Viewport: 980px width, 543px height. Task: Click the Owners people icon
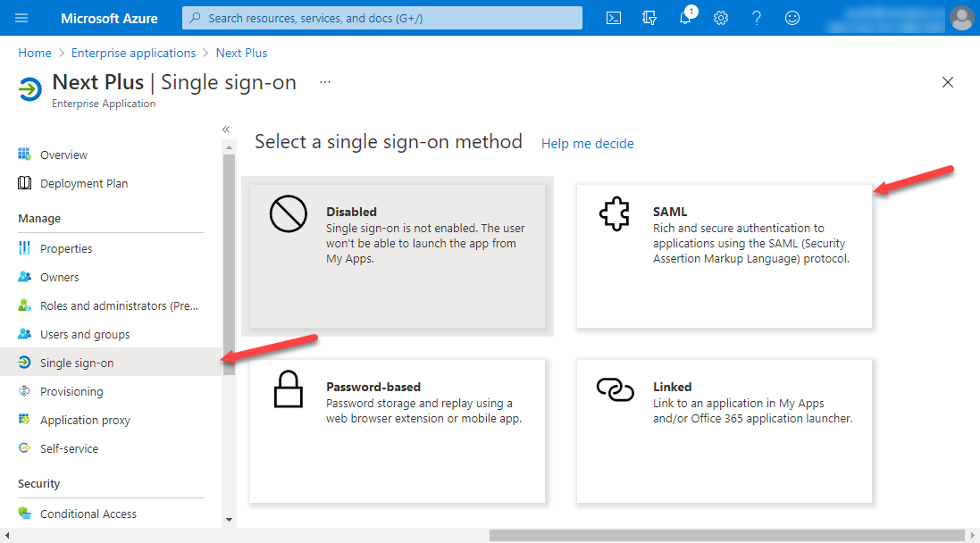pyautogui.click(x=24, y=276)
